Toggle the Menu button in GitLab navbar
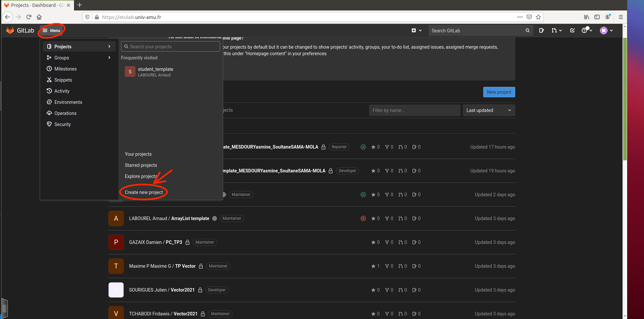 pyautogui.click(x=52, y=30)
